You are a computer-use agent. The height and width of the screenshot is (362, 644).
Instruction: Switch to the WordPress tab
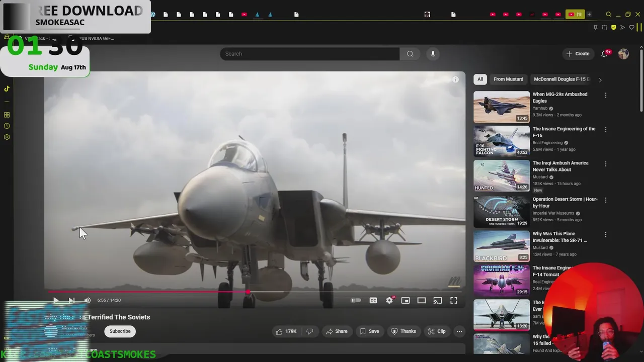153,15
